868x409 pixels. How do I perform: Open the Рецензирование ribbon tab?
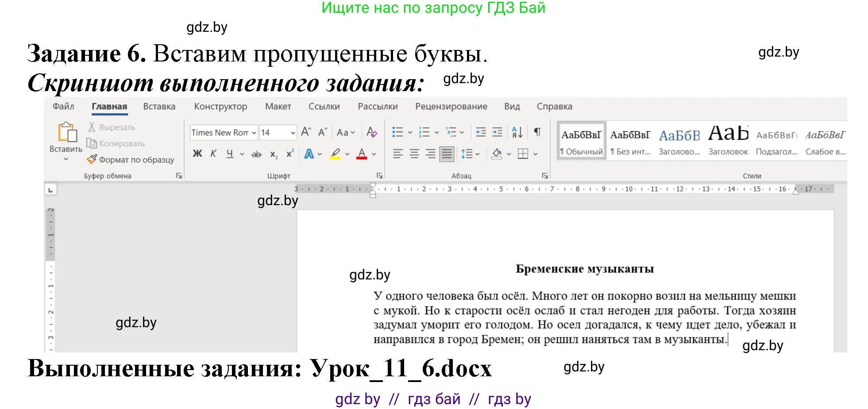[451, 106]
